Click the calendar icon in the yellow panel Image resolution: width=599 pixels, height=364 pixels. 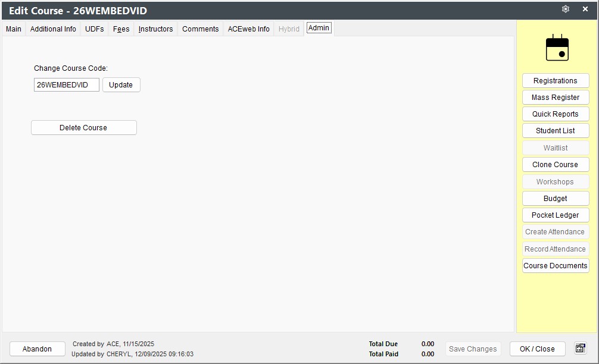557,48
